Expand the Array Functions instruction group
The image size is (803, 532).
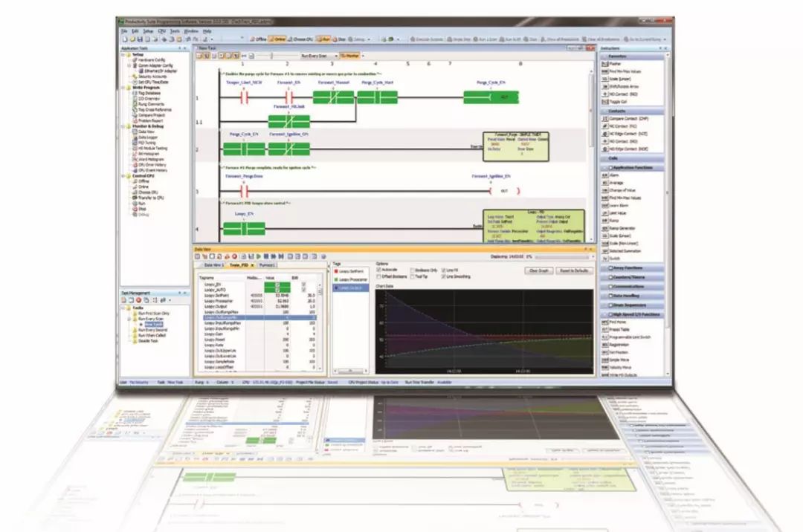click(x=632, y=267)
